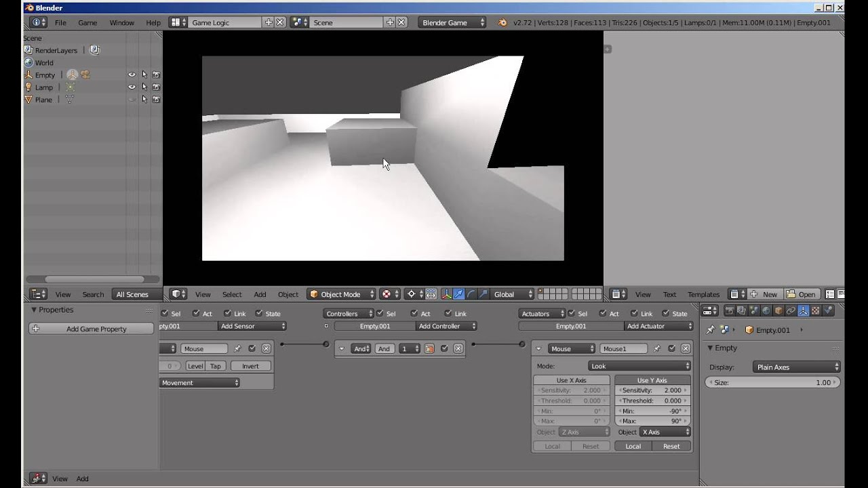Viewport: 868px width, 488px height.
Task: Delete current Scene with X button
Action: point(401,22)
